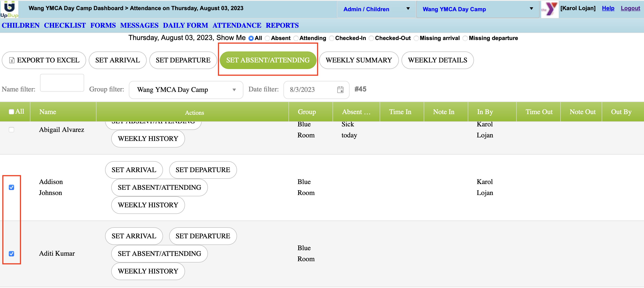
Task: Check the Abigail Alvarez row checkbox
Action: coord(11,129)
